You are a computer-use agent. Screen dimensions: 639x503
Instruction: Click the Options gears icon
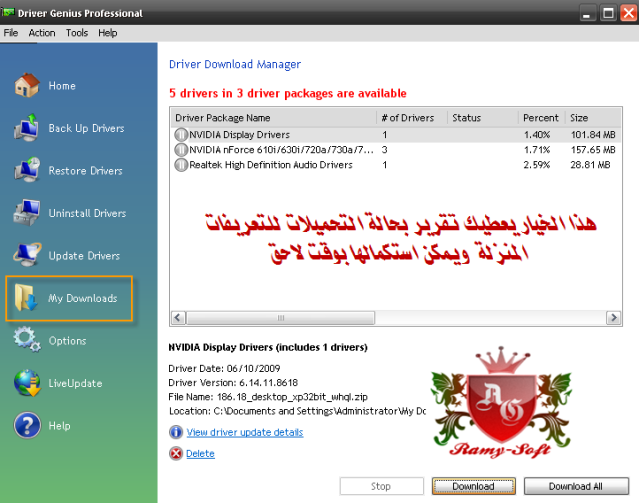click(x=27, y=339)
